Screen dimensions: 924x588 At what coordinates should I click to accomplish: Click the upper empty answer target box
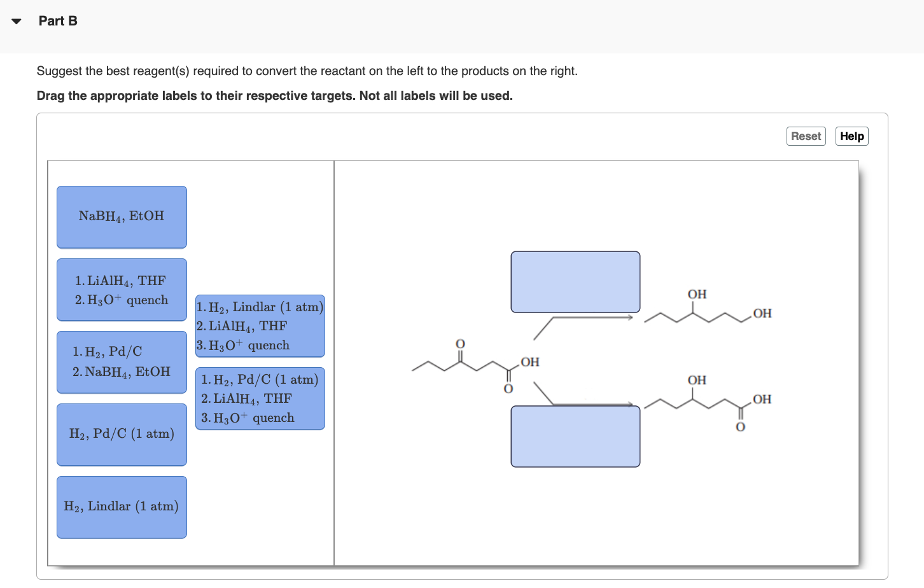coord(575,281)
